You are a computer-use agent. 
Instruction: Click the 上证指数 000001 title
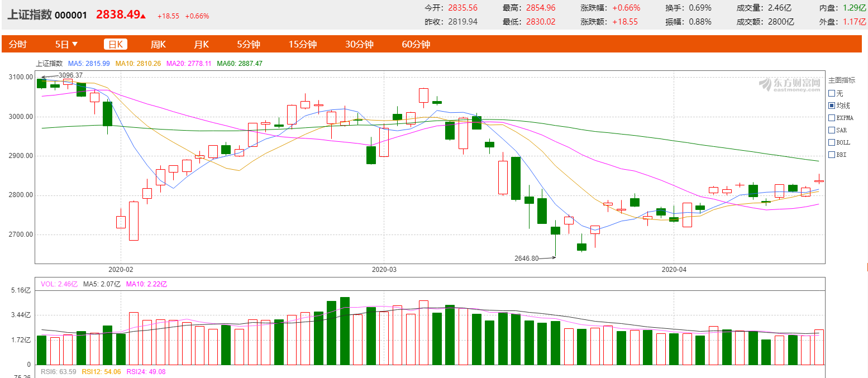(x=47, y=15)
